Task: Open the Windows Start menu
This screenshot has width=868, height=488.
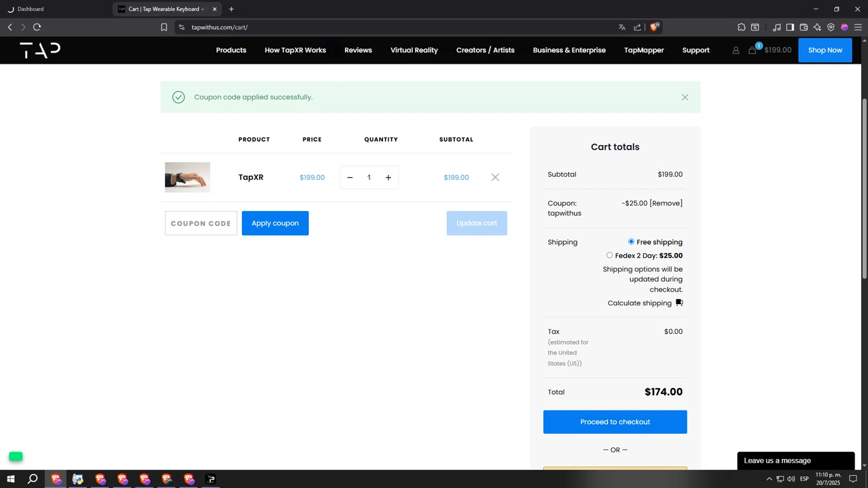Action: 10,479
